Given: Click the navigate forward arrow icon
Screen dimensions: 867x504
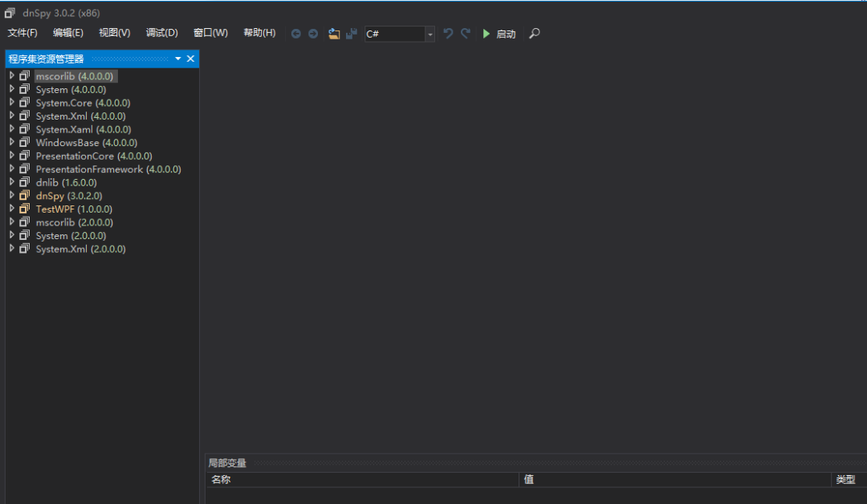Looking at the screenshot, I should coord(313,34).
